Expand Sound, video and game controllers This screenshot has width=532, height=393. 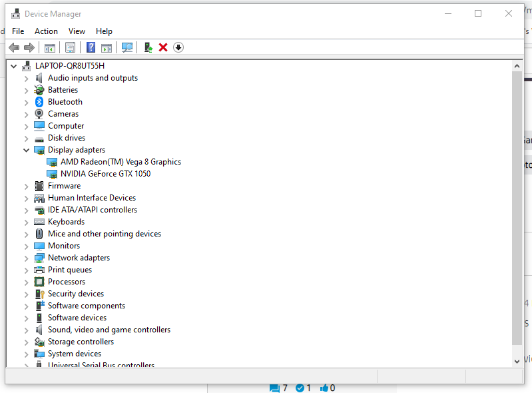pos(26,330)
